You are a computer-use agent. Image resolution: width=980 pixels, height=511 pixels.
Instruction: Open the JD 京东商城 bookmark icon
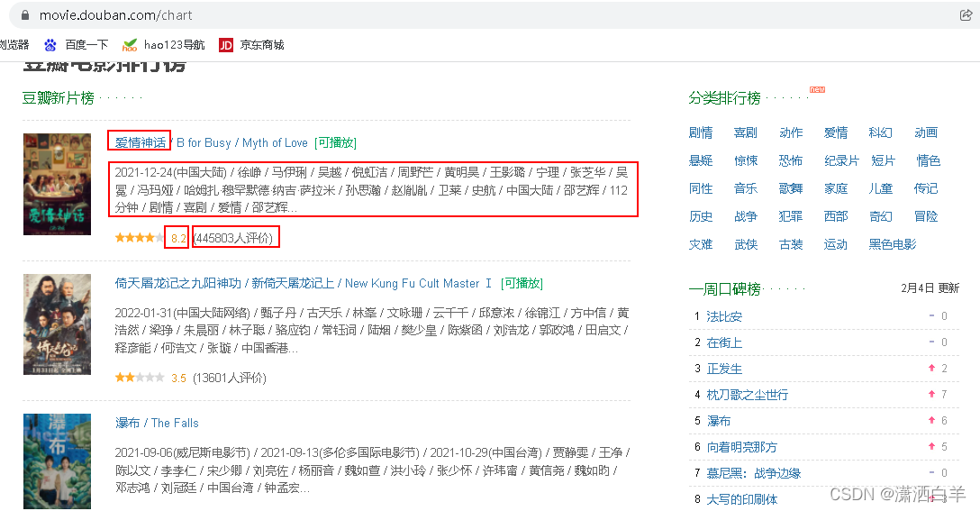click(x=225, y=45)
